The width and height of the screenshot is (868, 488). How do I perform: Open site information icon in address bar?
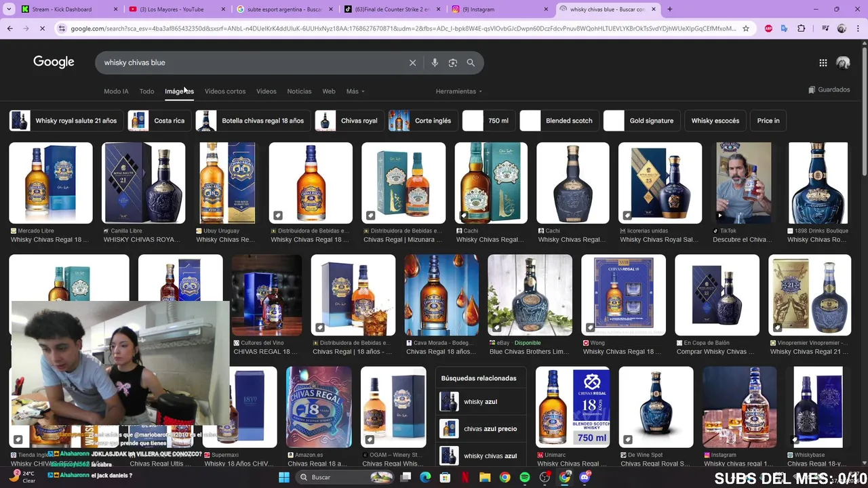pos(62,28)
